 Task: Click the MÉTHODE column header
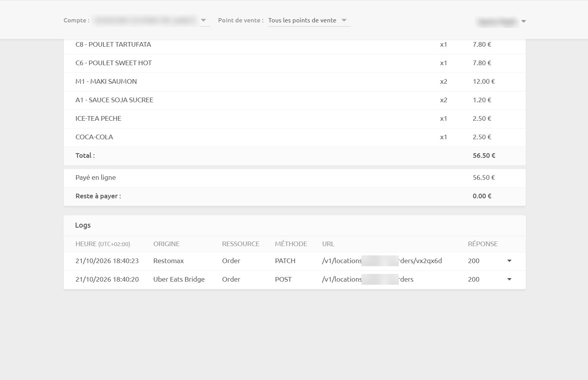291,244
